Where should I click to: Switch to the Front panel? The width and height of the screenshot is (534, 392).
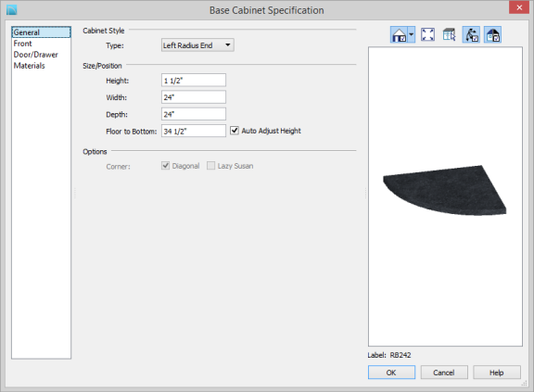[x=23, y=44]
